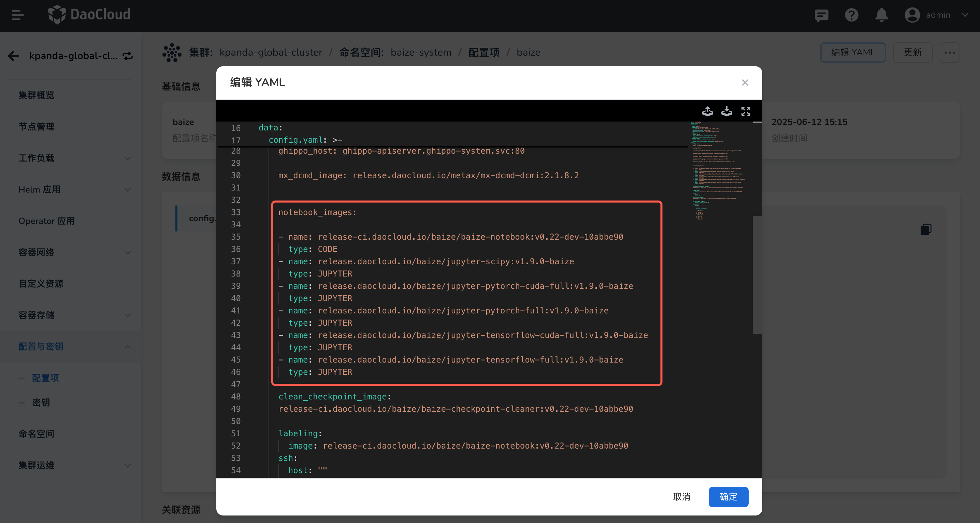
Task: Go back with the left arrow icon
Action: [14, 56]
